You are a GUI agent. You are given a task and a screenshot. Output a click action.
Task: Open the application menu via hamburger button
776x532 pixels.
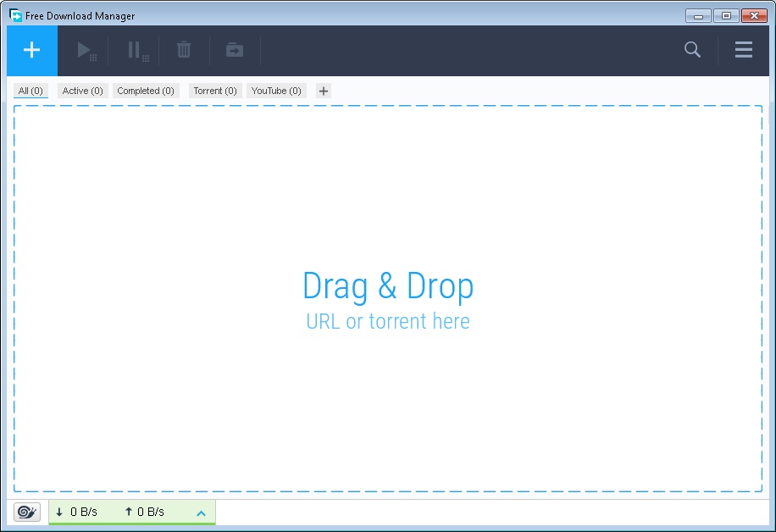tap(743, 49)
